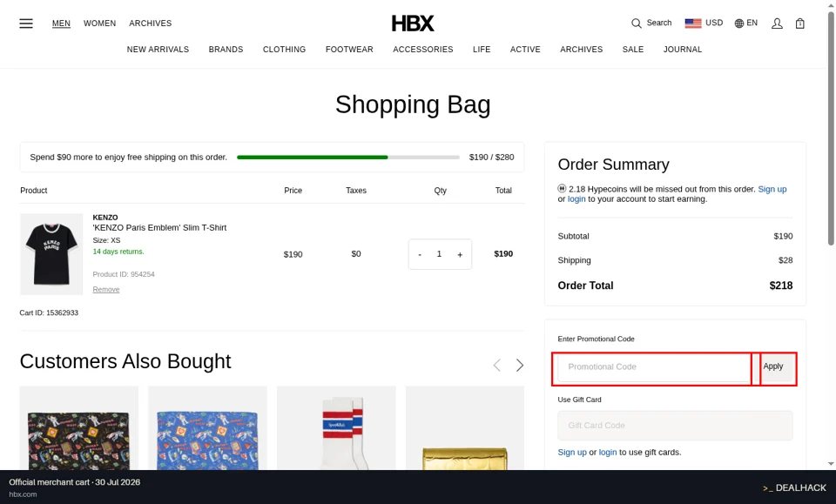Open the black patterned product thumbnail
This screenshot has height=504, width=836.
(x=79, y=428)
